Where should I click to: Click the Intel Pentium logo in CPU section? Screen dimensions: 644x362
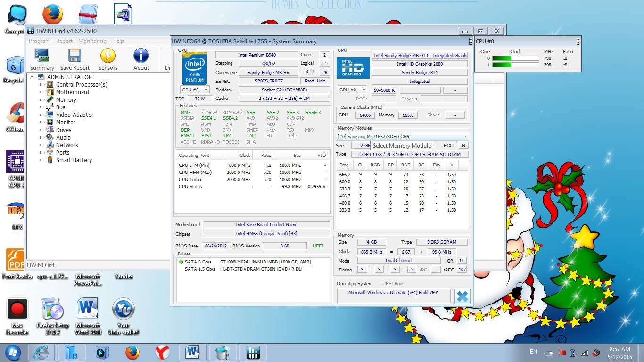click(x=194, y=68)
